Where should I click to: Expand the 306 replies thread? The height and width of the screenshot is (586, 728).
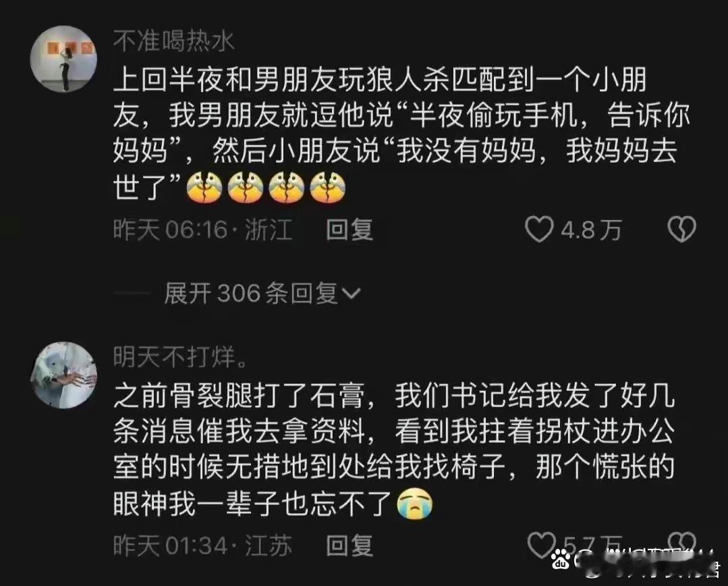[x=262, y=293]
